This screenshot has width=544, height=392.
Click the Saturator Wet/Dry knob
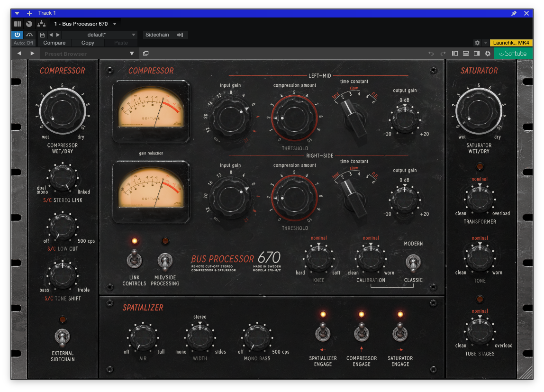(479, 111)
